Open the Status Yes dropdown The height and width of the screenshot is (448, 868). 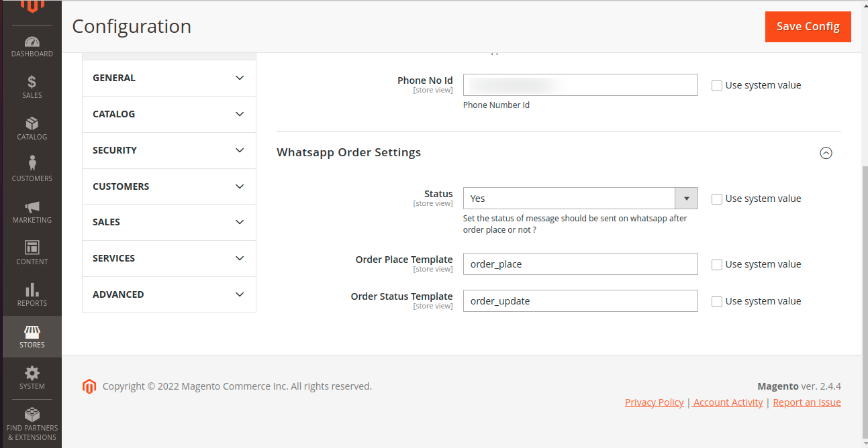(580, 199)
